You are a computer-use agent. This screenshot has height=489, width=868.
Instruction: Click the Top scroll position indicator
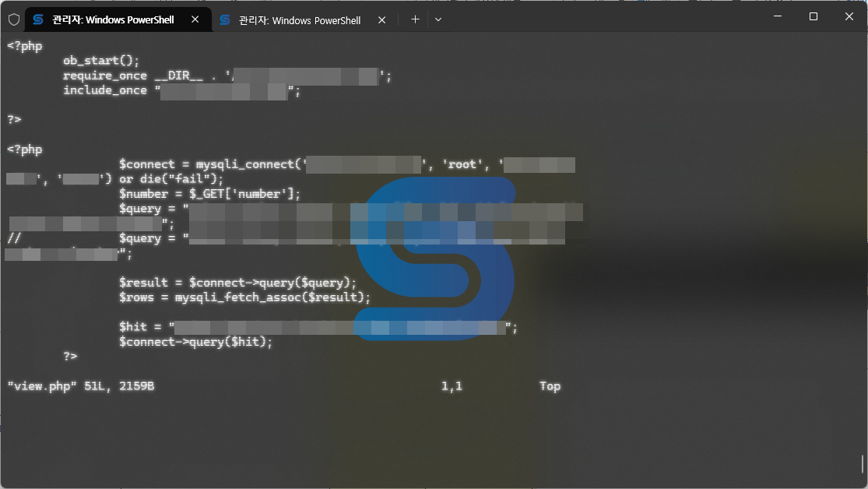tap(550, 386)
